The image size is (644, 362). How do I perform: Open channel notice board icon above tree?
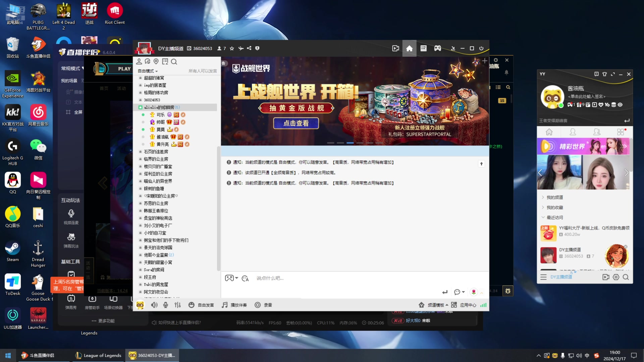click(165, 61)
